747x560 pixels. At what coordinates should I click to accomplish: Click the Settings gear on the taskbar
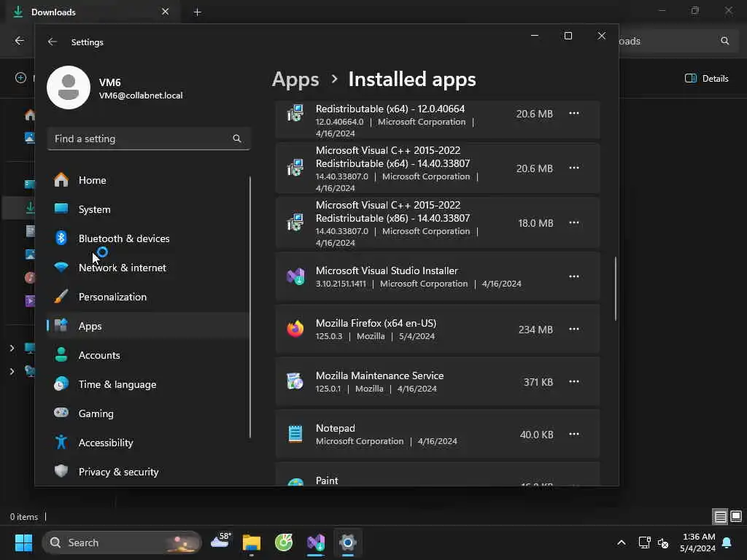(x=348, y=542)
